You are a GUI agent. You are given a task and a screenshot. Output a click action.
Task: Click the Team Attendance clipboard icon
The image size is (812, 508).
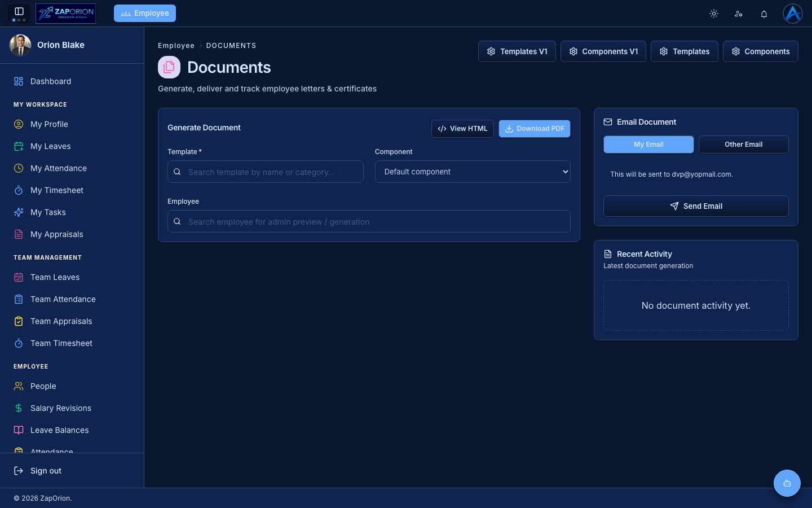19,299
